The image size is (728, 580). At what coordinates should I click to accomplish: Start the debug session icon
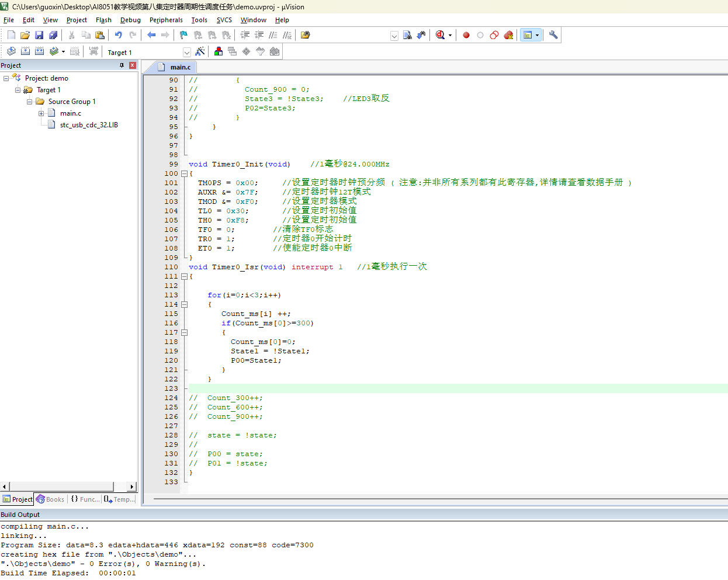pos(441,35)
